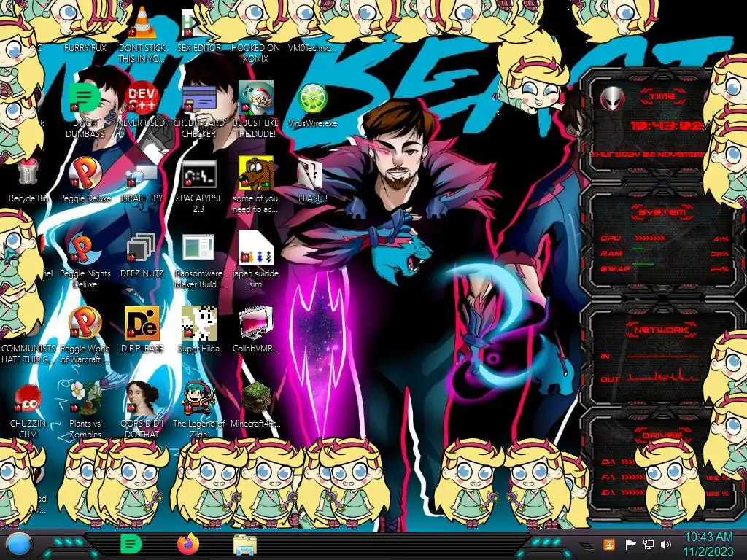Viewport: 747px width, 560px height.
Task: Click the NETWORK header in the gadget
Action: click(661, 330)
